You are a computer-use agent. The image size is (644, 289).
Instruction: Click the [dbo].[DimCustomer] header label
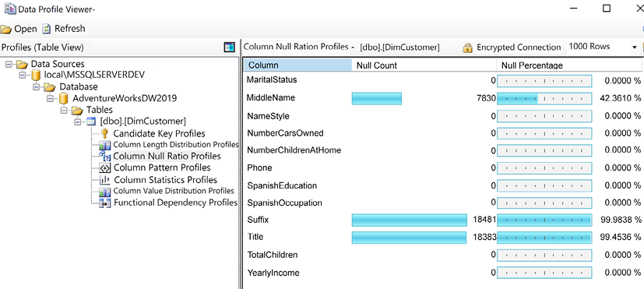pos(399,48)
